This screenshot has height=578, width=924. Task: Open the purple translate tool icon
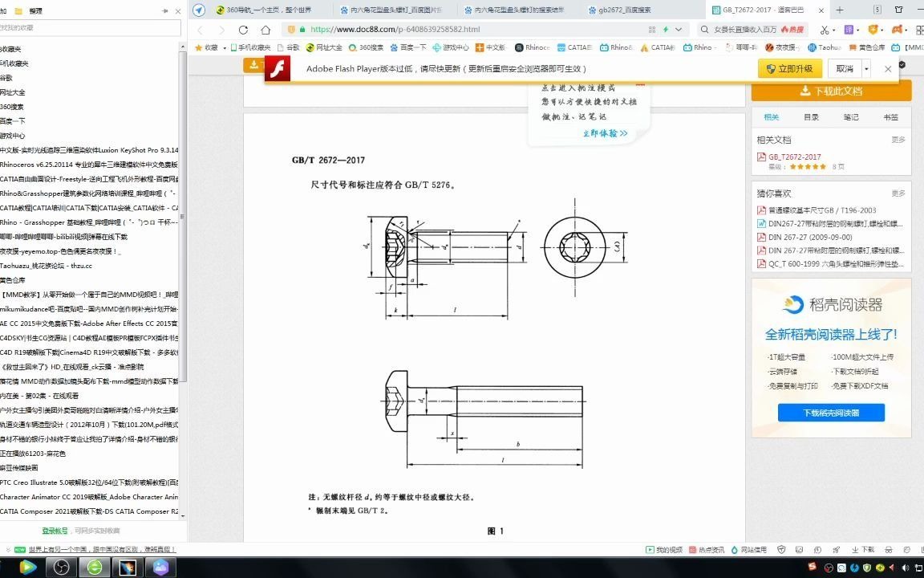point(849,31)
